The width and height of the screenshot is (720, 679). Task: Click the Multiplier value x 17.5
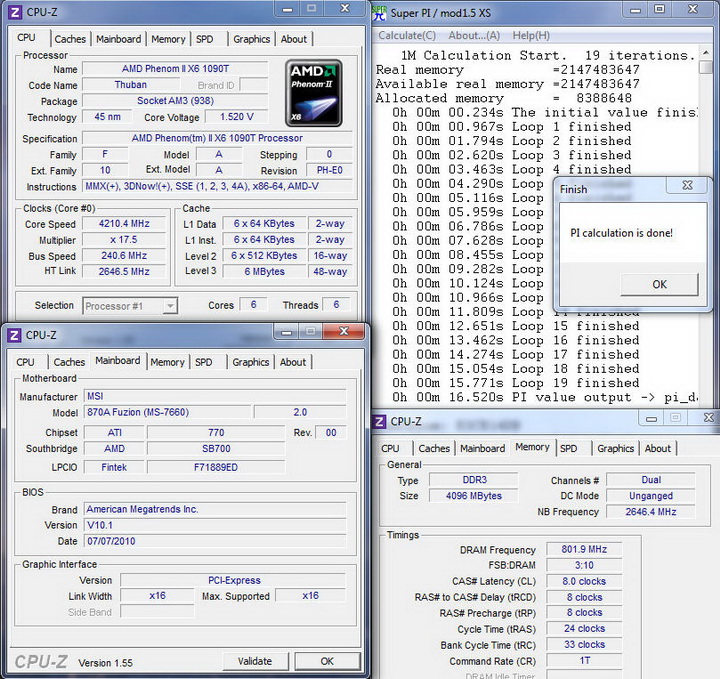124,240
